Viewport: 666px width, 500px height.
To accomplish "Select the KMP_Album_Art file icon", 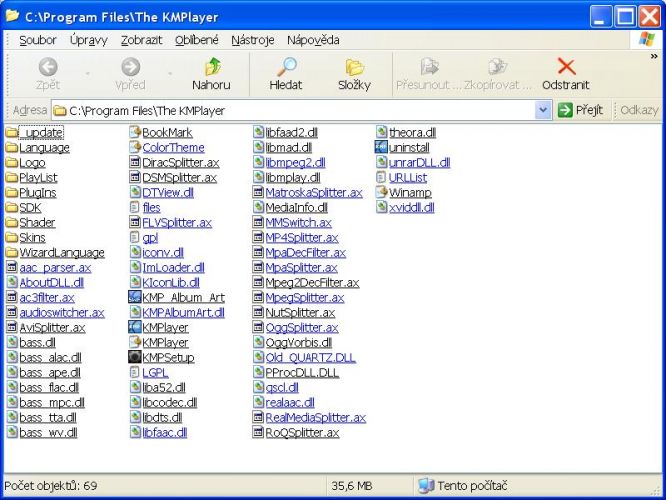I will pos(135,297).
